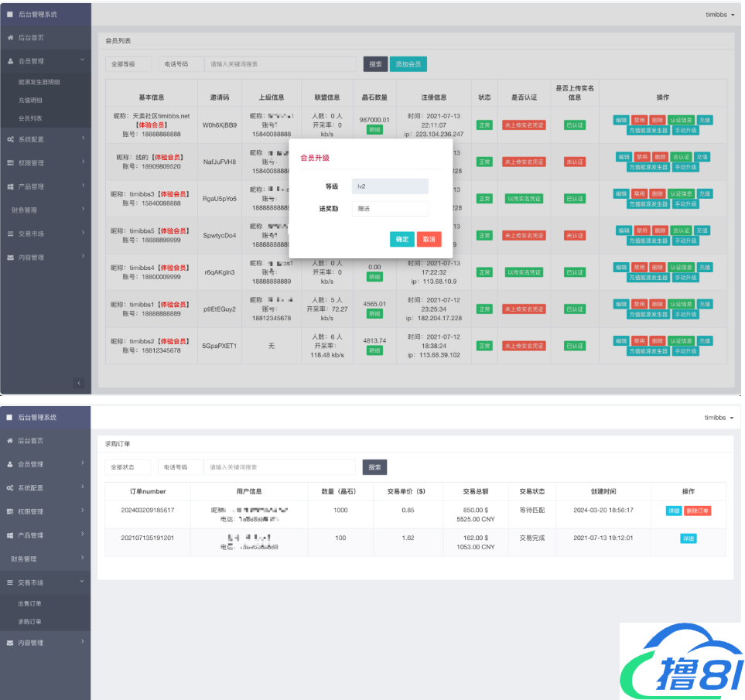
Task: Open the 等级 dropdown showing lv2
Action: 389,186
